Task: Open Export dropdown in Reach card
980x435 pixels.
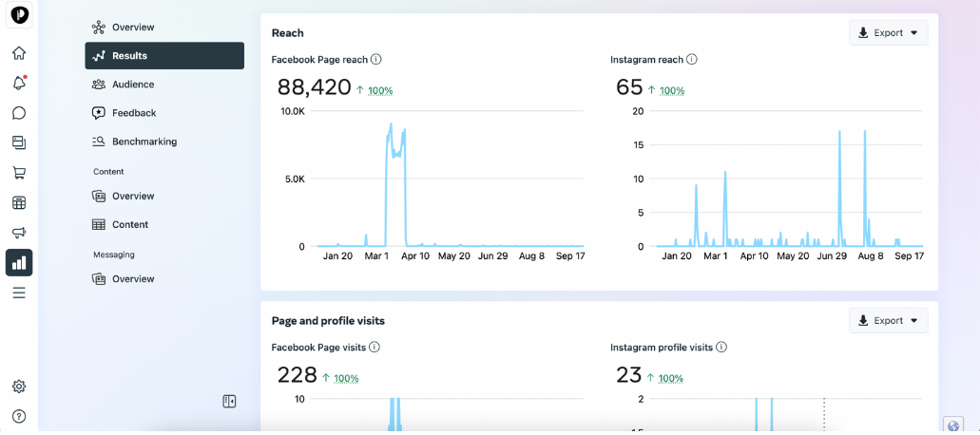Action: click(x=888, y=33)
